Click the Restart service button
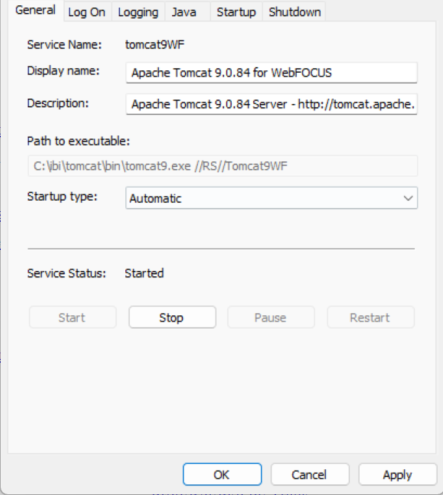Viewport: 443px width, 495px height. (x=371, y=317)
